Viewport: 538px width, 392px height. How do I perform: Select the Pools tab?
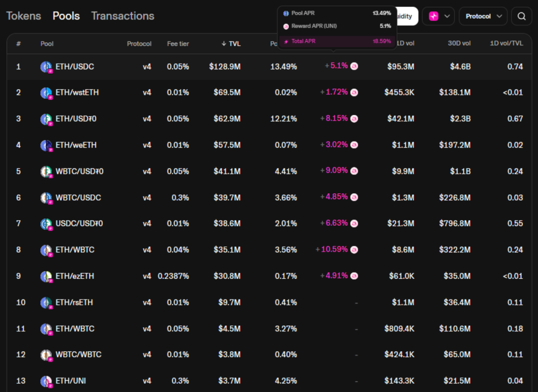click(66, 16)
